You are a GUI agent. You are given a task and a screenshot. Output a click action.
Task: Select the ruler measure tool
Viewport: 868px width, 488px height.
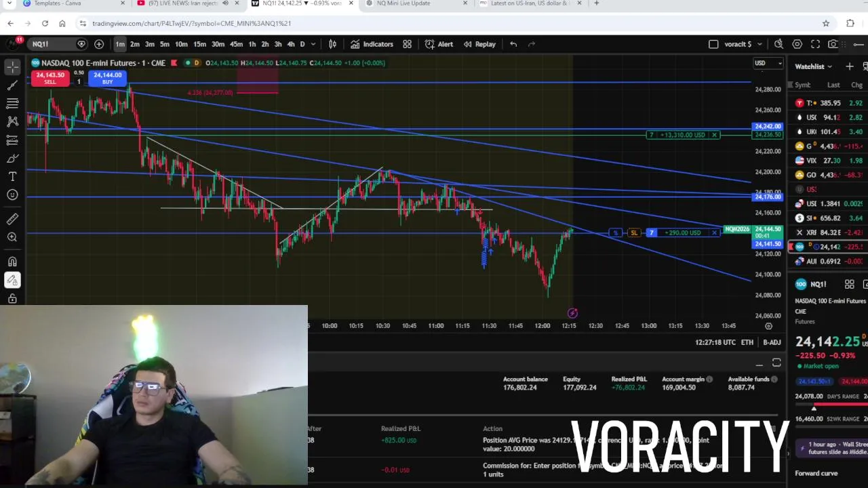tap(12, 219)
